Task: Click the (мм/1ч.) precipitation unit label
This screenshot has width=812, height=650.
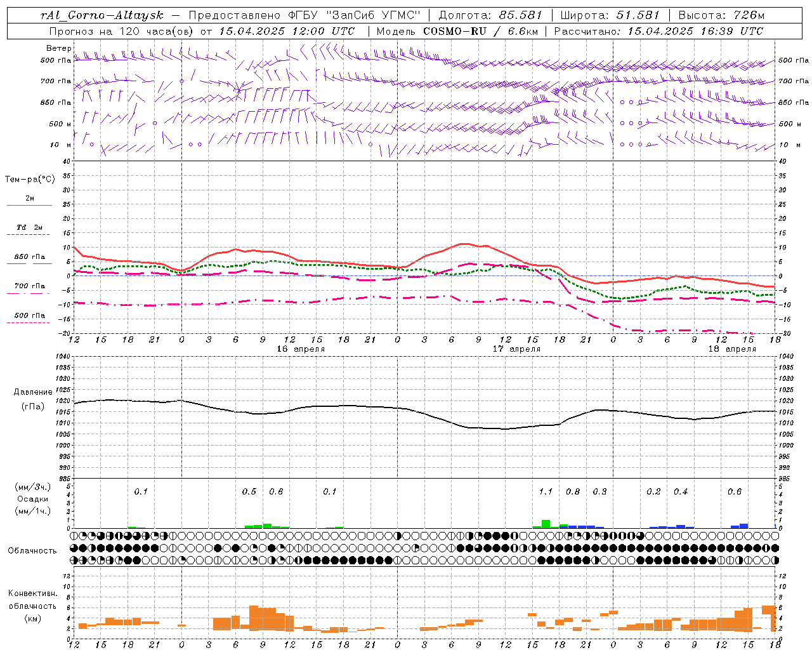Action: [x=33, y=511]
